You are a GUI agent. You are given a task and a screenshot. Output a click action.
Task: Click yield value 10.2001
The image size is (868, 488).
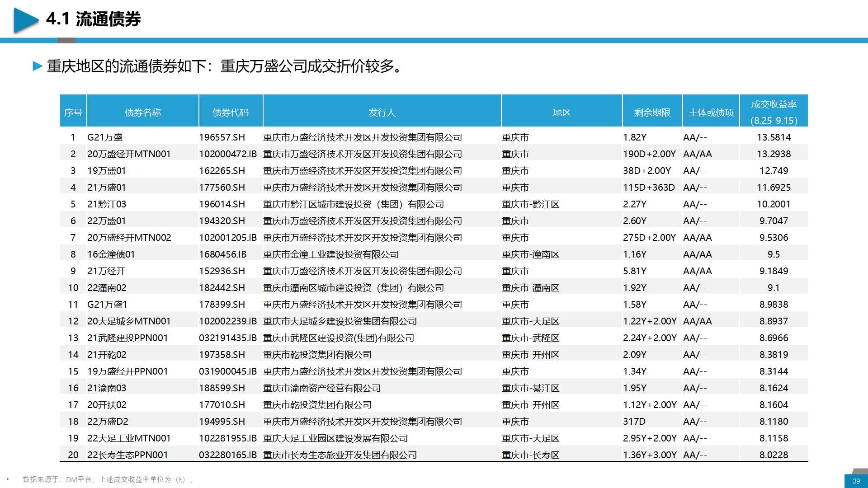tap(774, 204)
